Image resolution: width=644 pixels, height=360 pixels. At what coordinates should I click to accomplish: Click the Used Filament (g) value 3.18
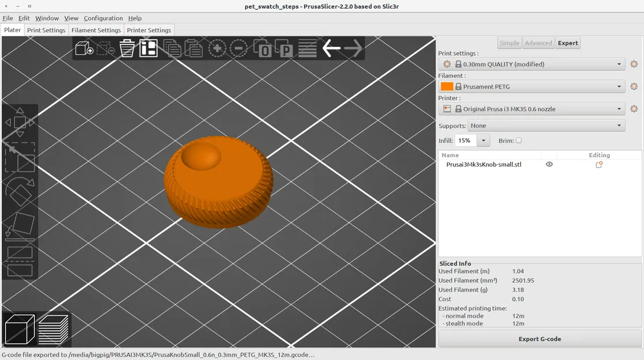pos(518,290)
